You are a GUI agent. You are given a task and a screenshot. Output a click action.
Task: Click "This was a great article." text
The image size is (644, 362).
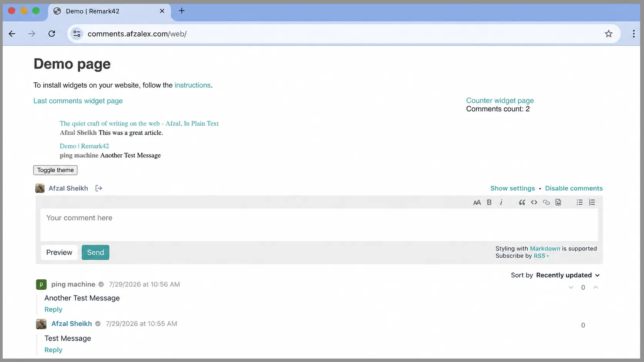[x=131, y=133]
